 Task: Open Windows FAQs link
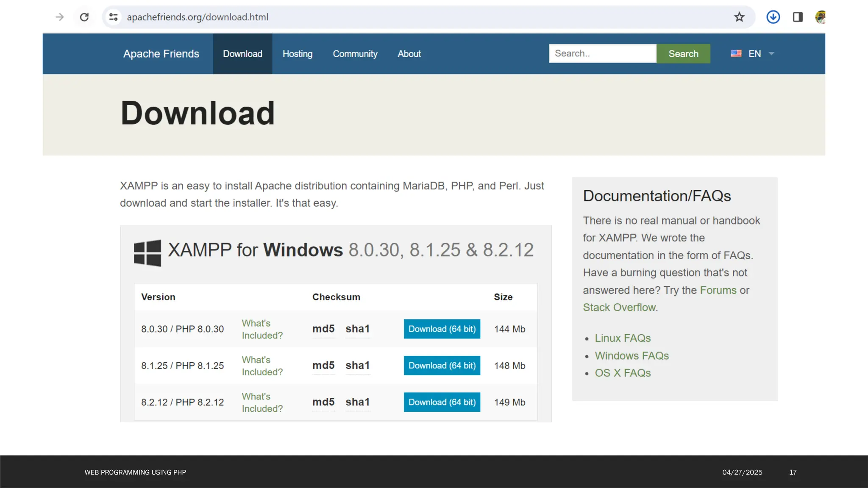pyautogui.click(x=632, y=356)
